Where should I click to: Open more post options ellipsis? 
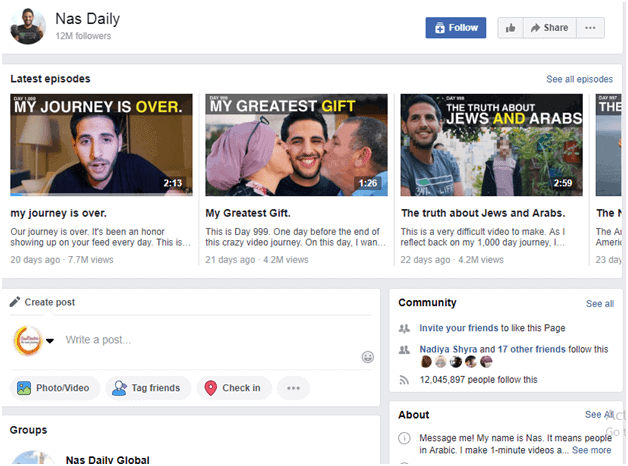[x=293, y=388]
